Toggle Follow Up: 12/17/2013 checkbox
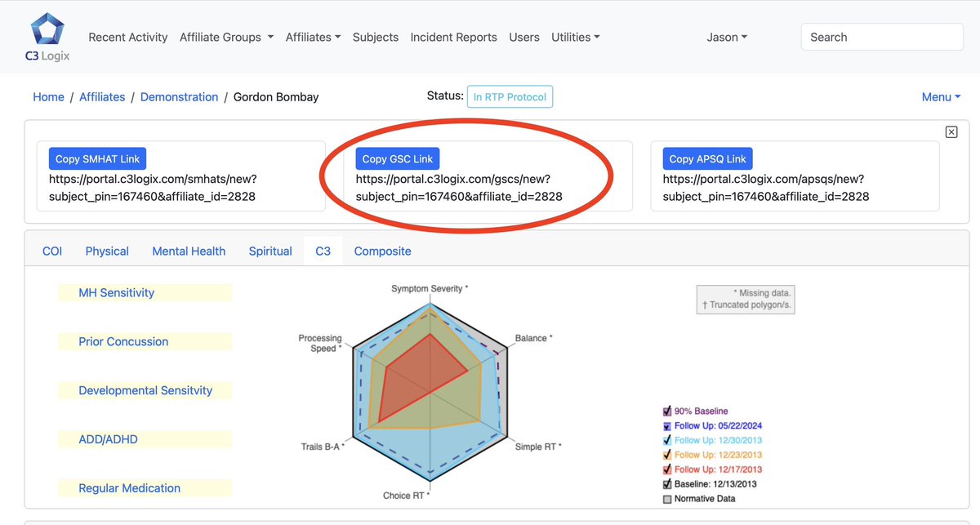980x525 pixels. pyautogui.click(x=667, y=469)
